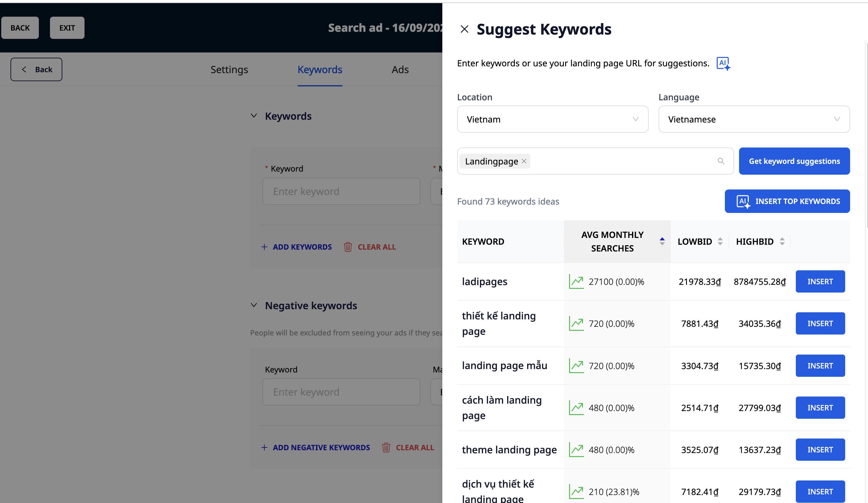Click plus icon beside Add Negative Keywords
The height and width of the screenshot is (503, 868).
(264, 447)
